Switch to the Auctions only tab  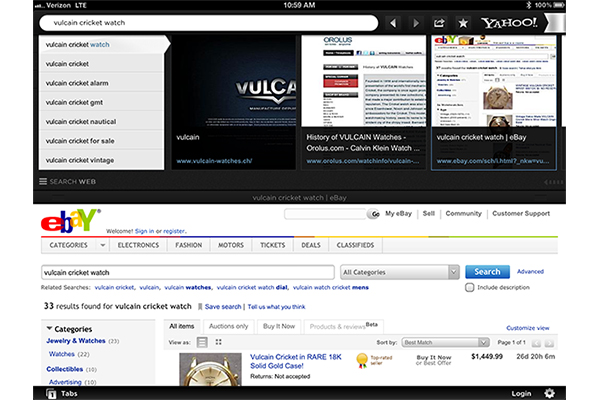click(x=230, y=326)
